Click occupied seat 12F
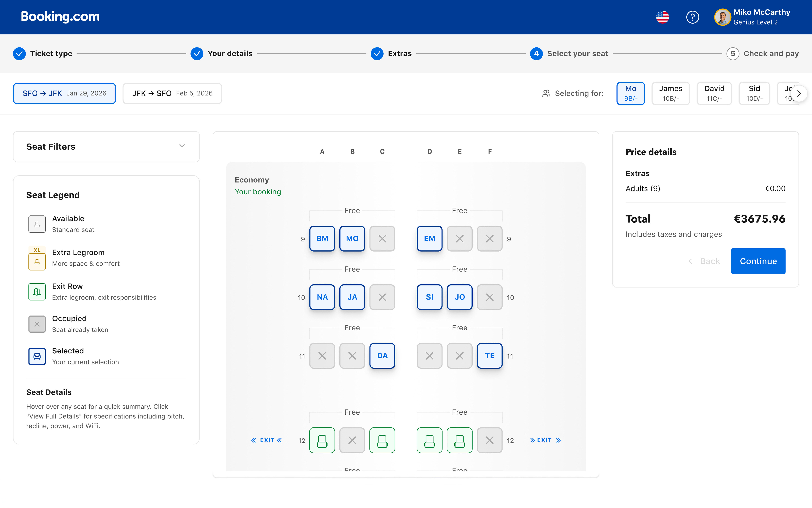Image resolution: width=812 pixels, height=508 pixels. (x=490, y=440)
